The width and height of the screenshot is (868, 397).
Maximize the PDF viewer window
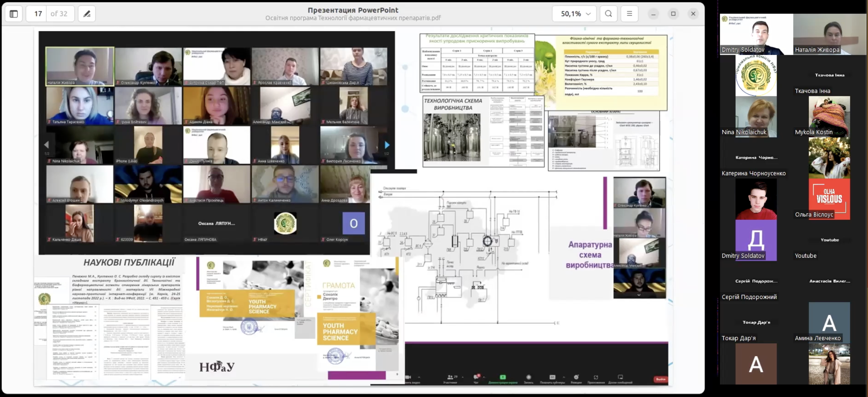coord(673,14)
